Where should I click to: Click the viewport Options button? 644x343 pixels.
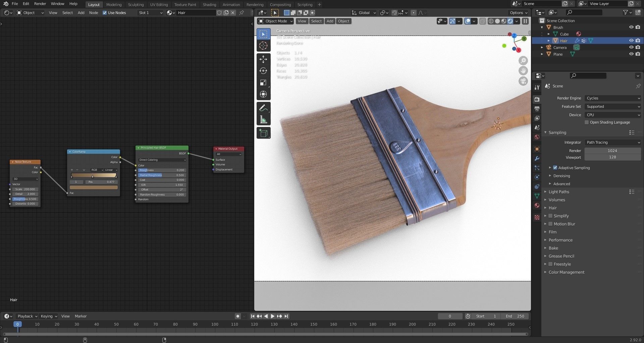click(x=518, y=13)
